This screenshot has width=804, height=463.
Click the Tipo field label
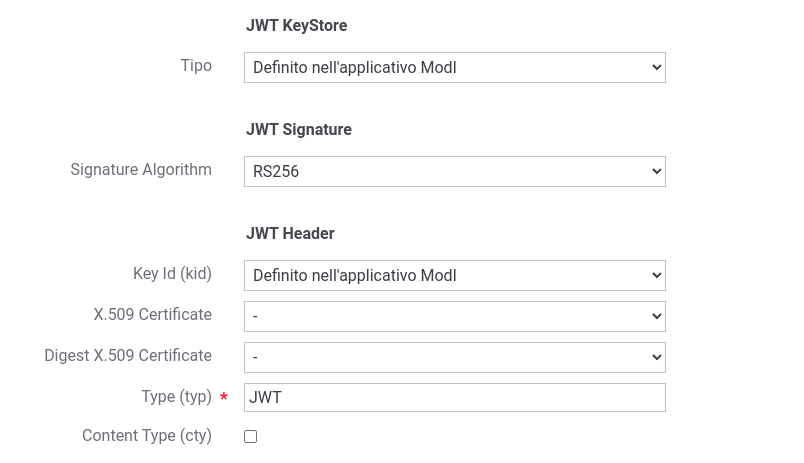click(196, 66)
